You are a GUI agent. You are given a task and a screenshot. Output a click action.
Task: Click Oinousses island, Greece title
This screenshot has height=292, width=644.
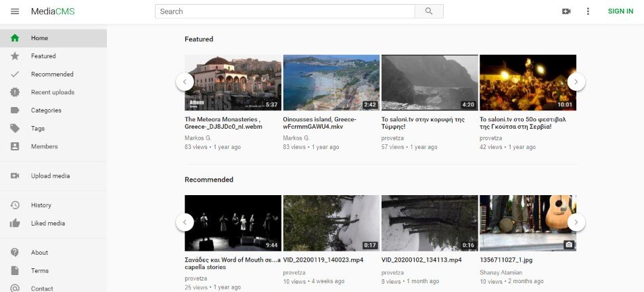319,123
